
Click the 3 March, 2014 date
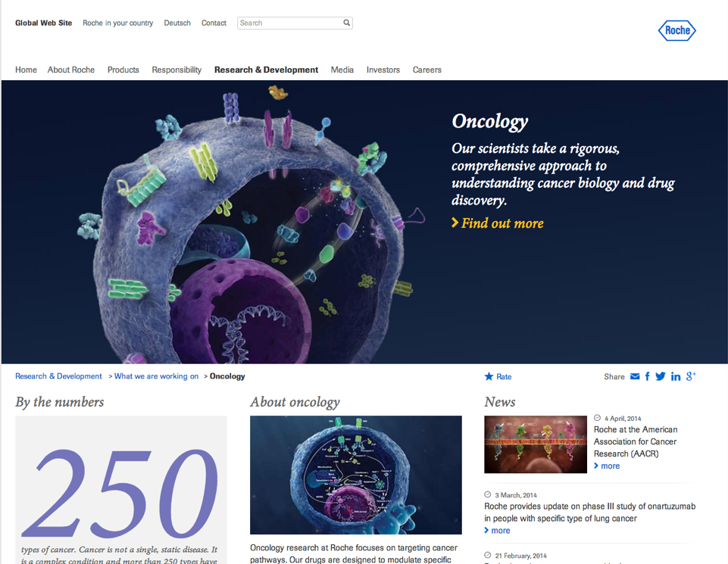pyautogui.click(x=516, y=495)
